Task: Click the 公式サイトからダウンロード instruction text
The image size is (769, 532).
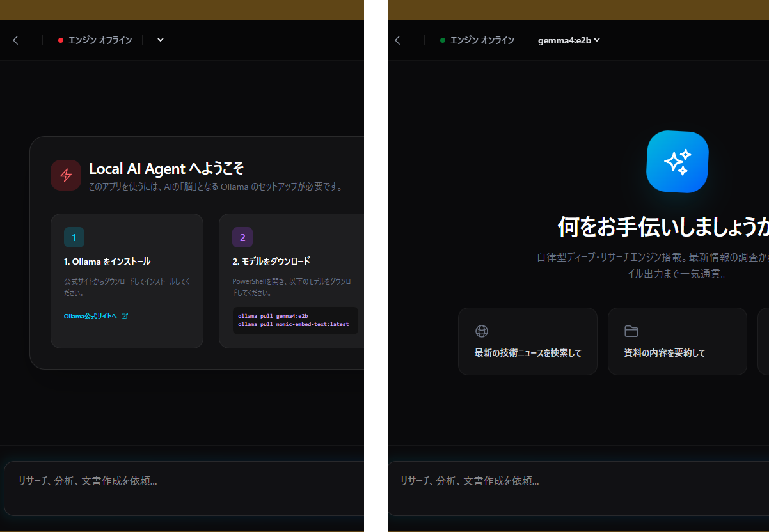Action: [x=127, y=287]
